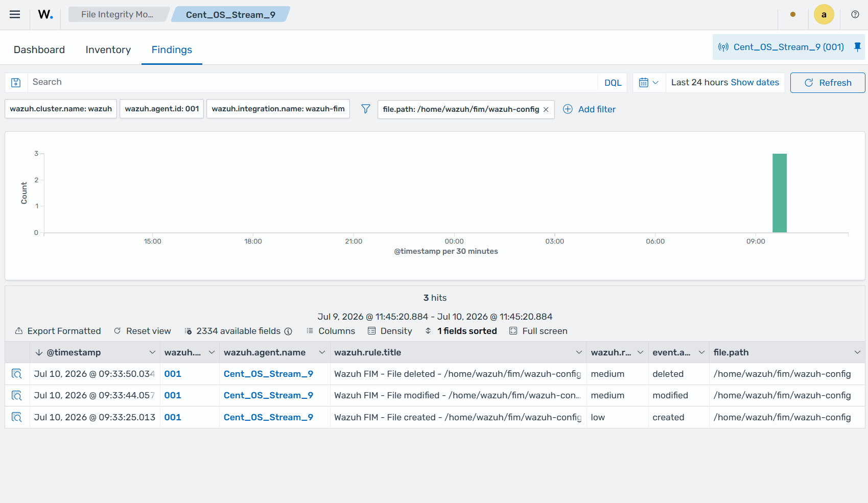The image size is (868, 503).
Task: Open the Density options
Action: click(390, 331)
